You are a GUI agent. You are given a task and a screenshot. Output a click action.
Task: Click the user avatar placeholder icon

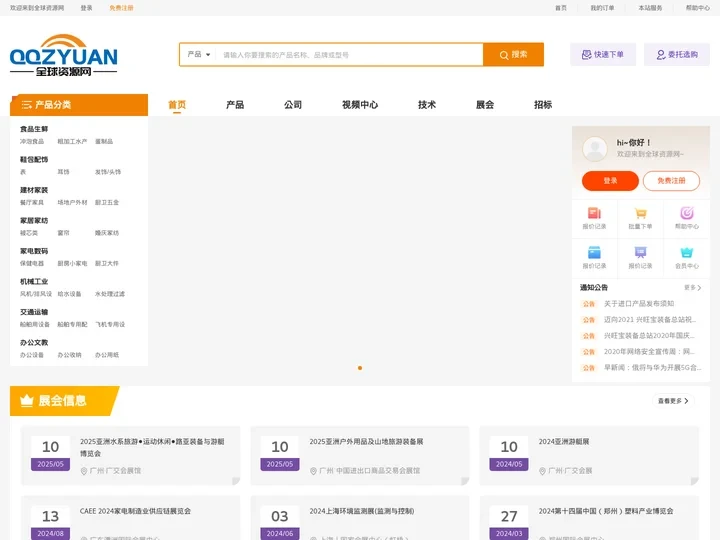click(x=595, y=149)
